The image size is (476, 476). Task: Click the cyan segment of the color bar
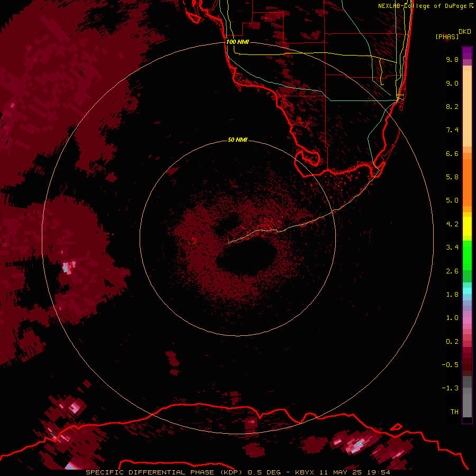click(467, 291)
